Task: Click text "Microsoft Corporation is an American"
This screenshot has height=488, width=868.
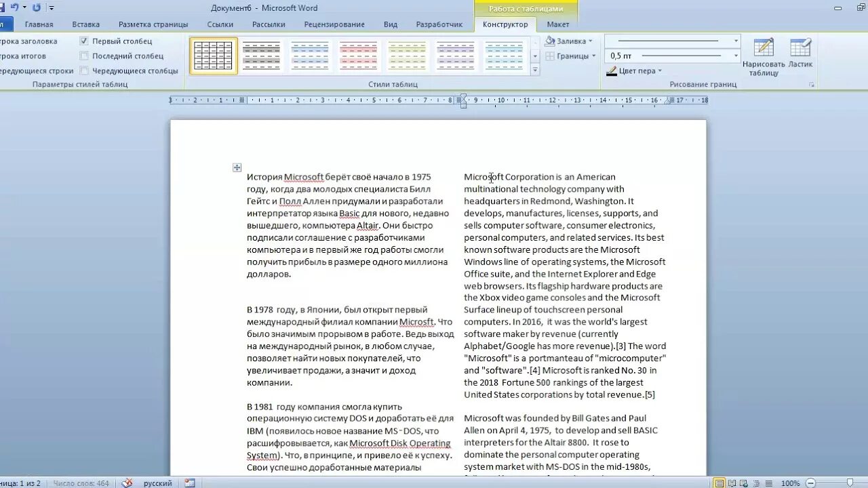Action: tap(540, 177)
